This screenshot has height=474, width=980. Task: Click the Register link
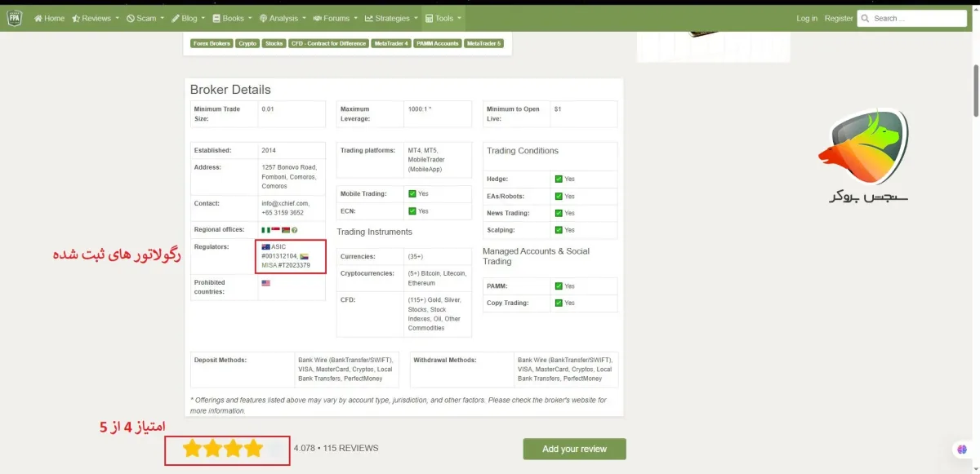[x=839, y=18]
